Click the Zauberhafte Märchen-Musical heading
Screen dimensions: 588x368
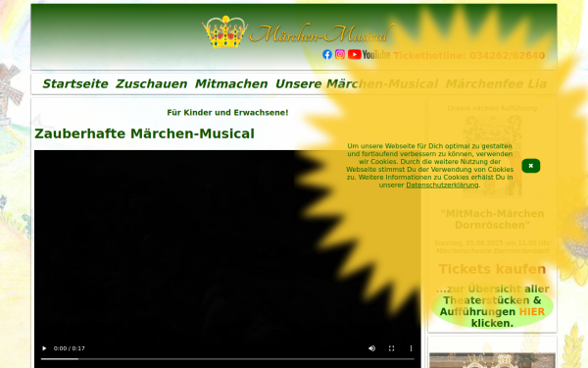(144, 133)
